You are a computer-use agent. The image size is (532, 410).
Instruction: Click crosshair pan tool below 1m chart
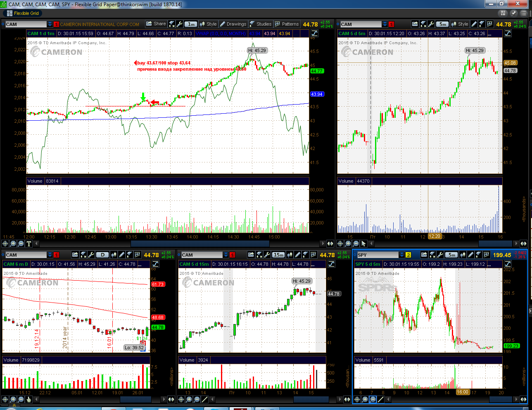(5, 243)
